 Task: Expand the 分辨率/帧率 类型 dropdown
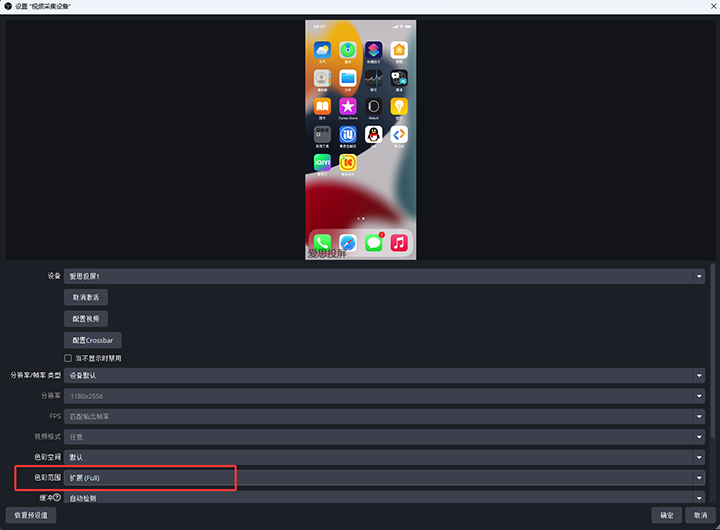tap(384, 376)
